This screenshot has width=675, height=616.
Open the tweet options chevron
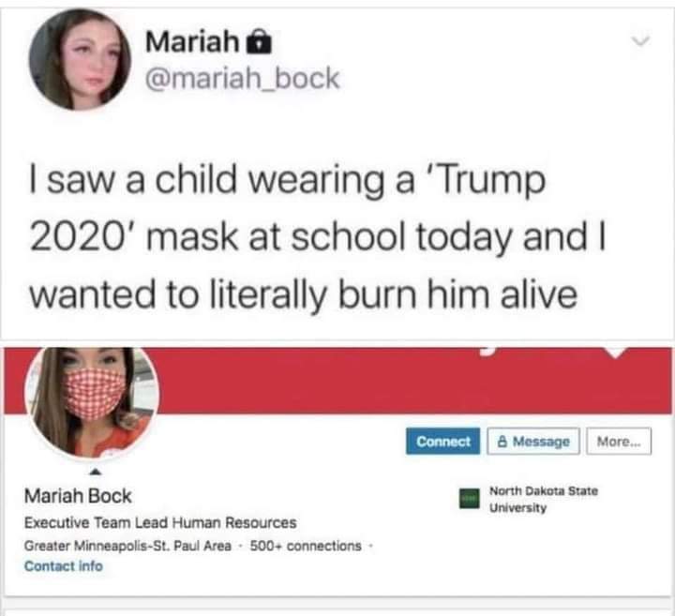pos(640,41)
